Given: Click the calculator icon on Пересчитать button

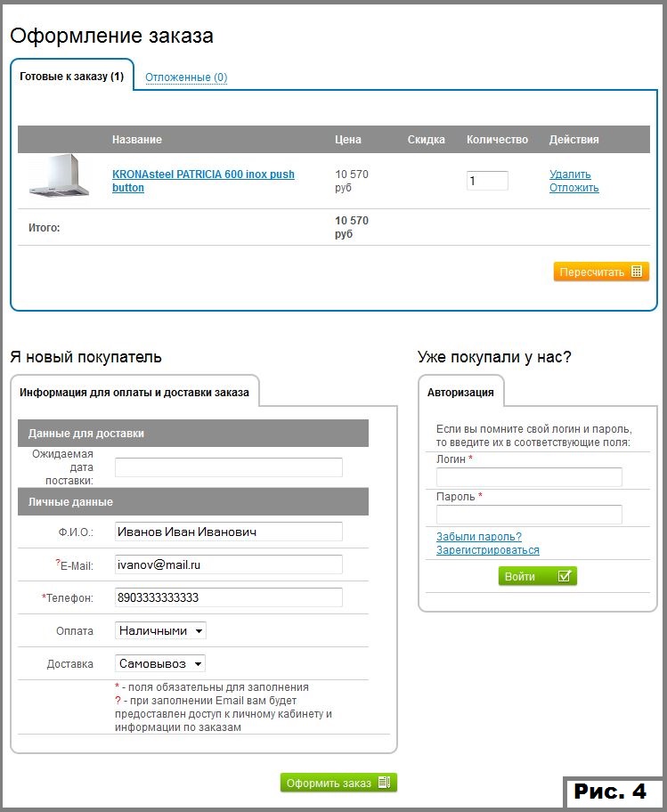Looking at the screenshot, I should pos(637,272).
